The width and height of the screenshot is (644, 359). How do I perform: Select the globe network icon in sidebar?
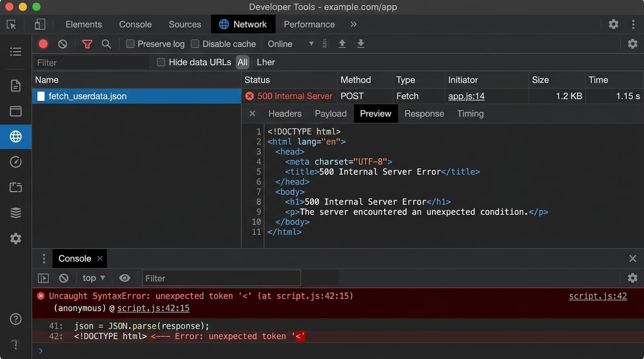15,136
